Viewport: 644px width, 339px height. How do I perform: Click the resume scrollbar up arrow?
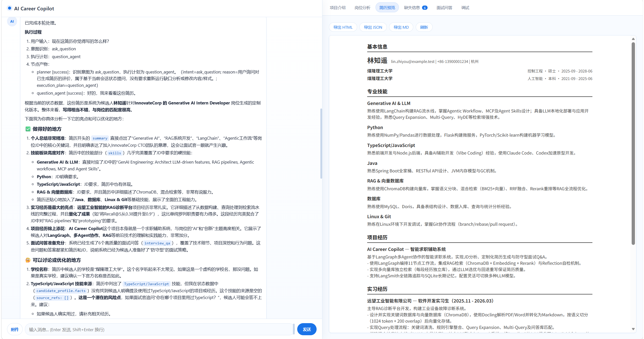[x=633, y=39]
